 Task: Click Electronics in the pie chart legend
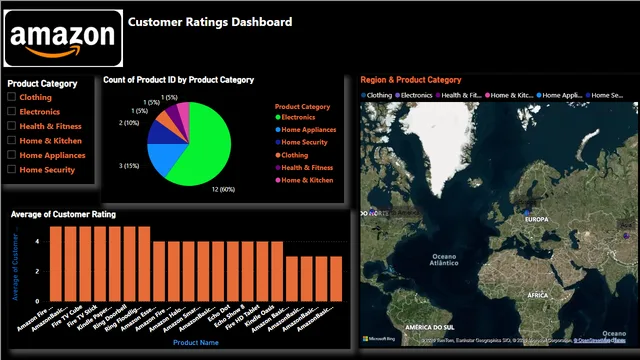point(295,117)
